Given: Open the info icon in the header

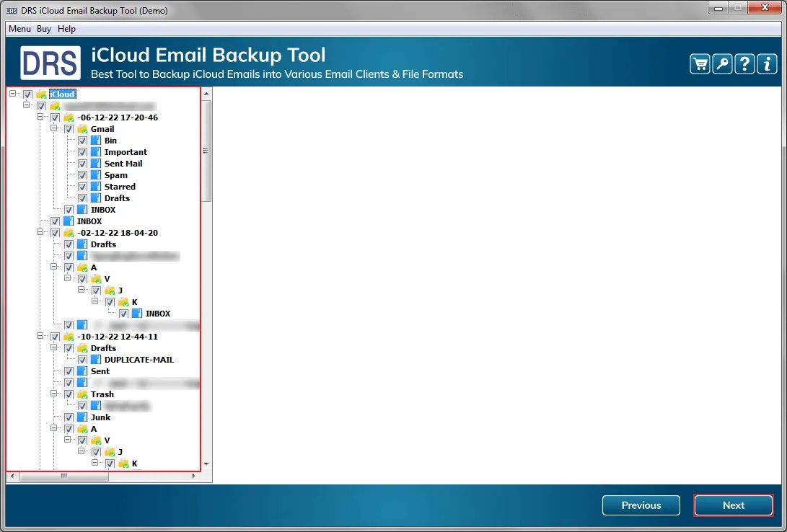Looking at the screenshot, I should (x=767, y=63).
